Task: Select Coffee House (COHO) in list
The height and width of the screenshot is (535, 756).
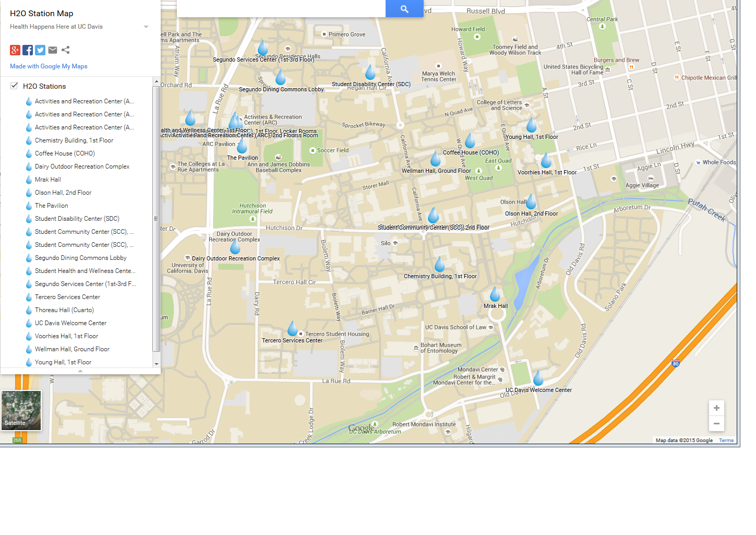Action: click(65, 153)
